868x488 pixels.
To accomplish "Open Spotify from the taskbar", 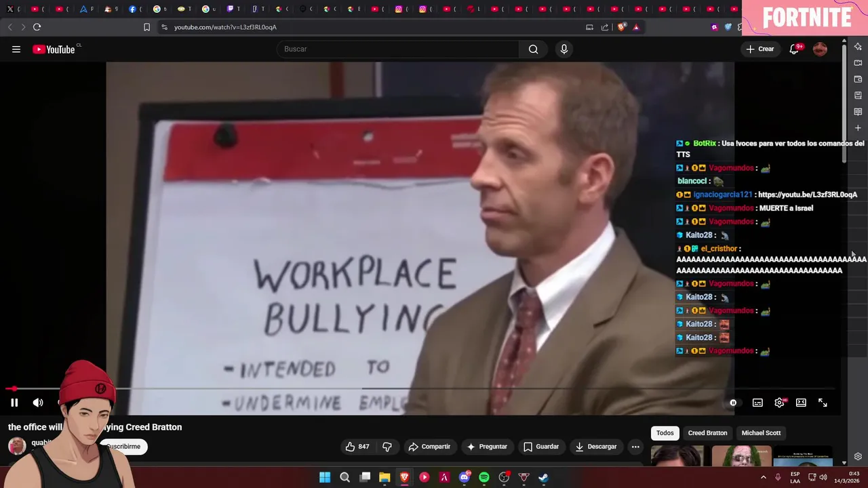I will 484,477.
